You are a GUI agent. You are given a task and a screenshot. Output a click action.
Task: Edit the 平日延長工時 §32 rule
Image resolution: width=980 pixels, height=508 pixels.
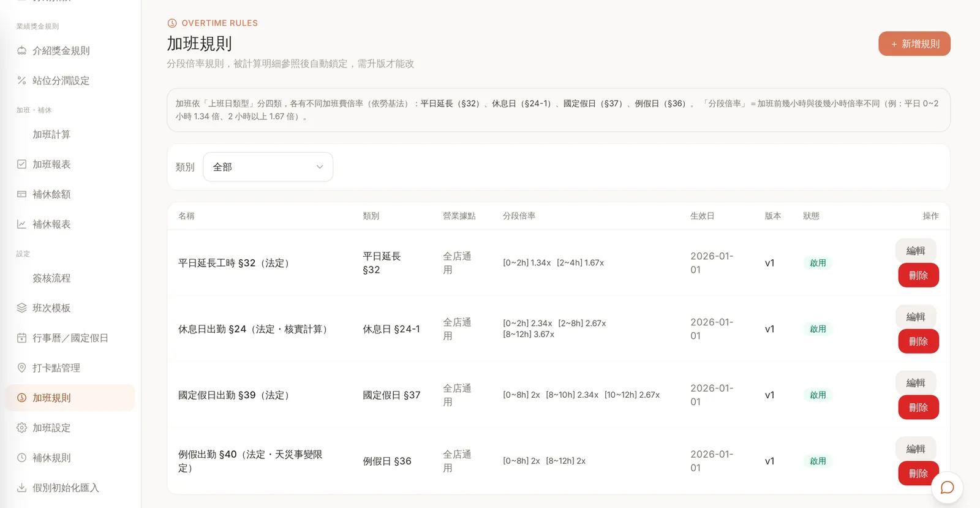[916, 251]
